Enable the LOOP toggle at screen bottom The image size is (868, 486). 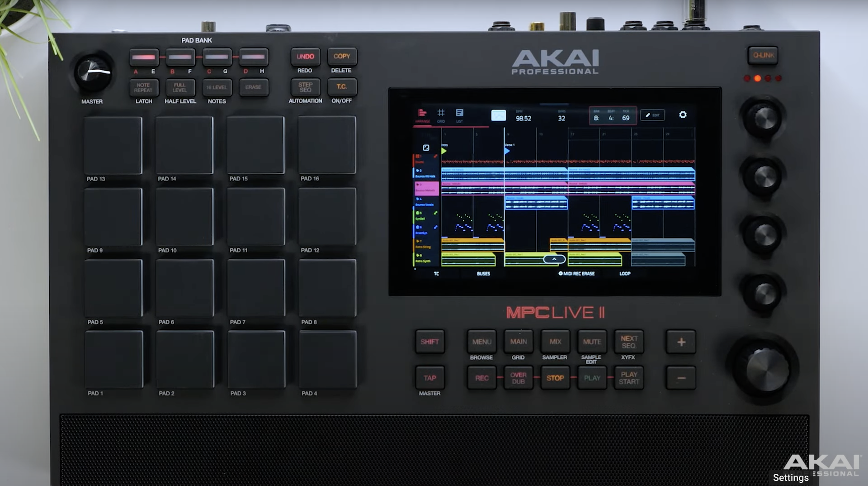tap(625, 273)
